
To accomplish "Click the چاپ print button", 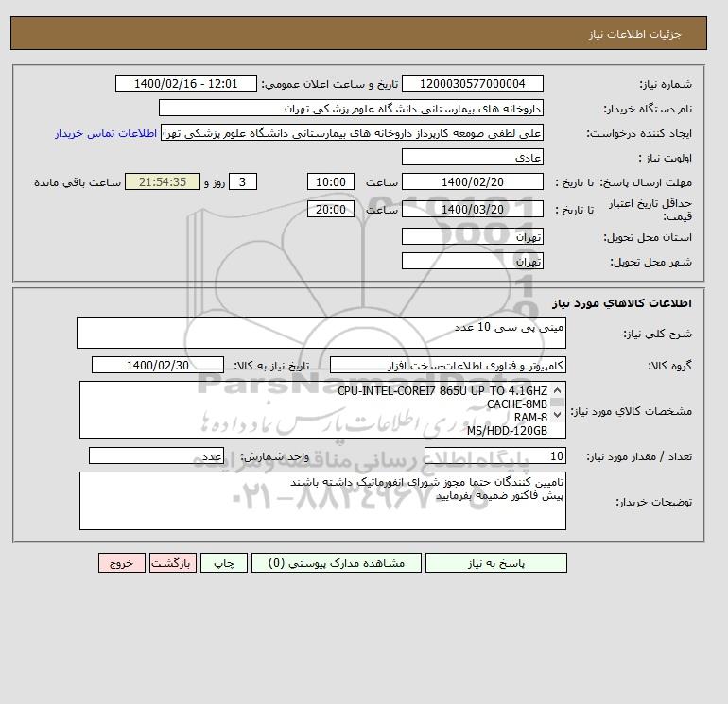I will (224, 562).
